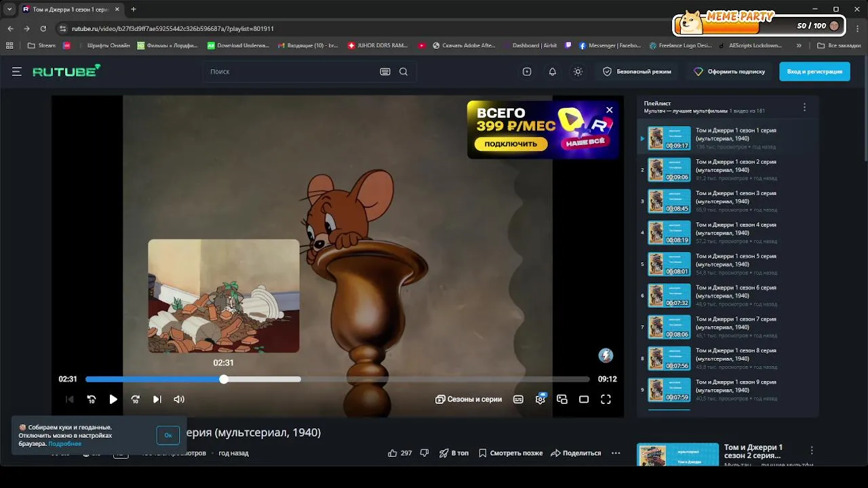Click the lightning icon on the video
868x488 pixels.
tap(606, 355)
